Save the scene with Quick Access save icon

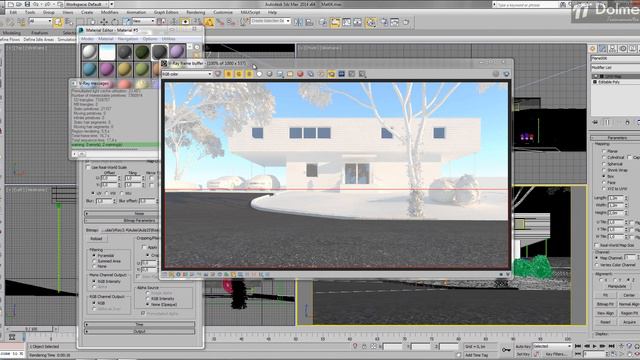tap(27, 4)
